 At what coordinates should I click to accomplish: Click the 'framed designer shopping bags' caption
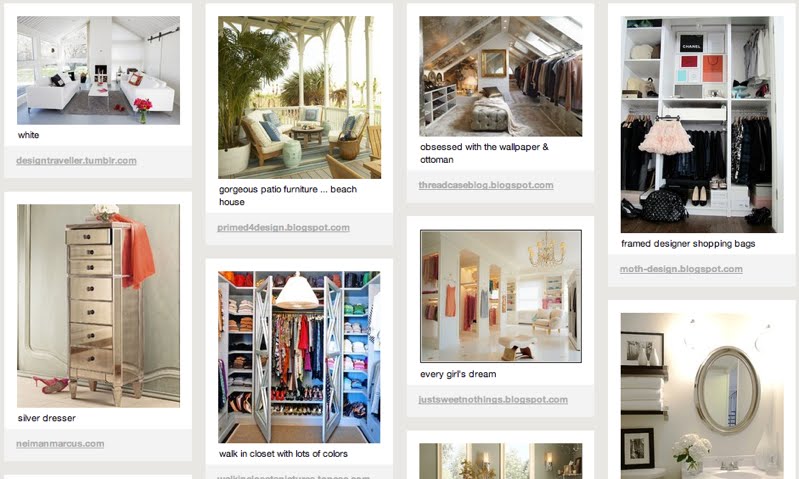[x=688, y=244]
